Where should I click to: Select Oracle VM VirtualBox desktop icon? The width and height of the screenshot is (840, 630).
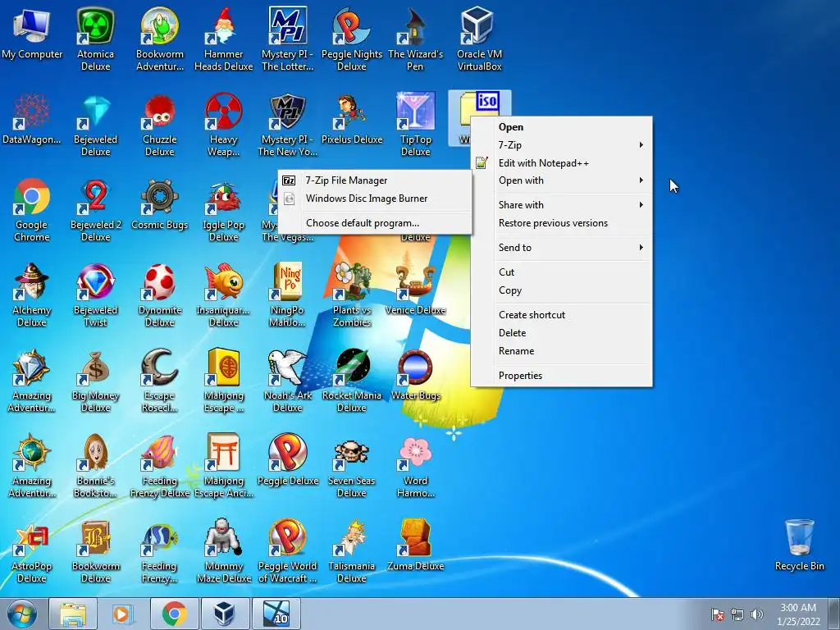(x=479, y=39)
